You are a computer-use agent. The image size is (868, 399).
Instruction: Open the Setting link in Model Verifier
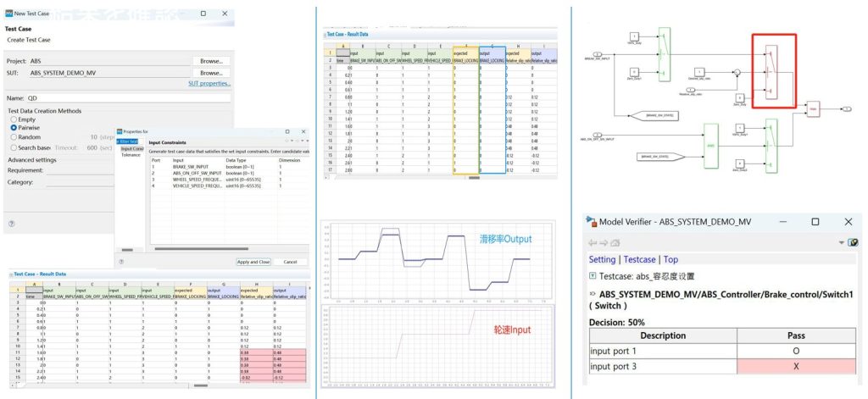pyautogui.click(x=602, y=260)
